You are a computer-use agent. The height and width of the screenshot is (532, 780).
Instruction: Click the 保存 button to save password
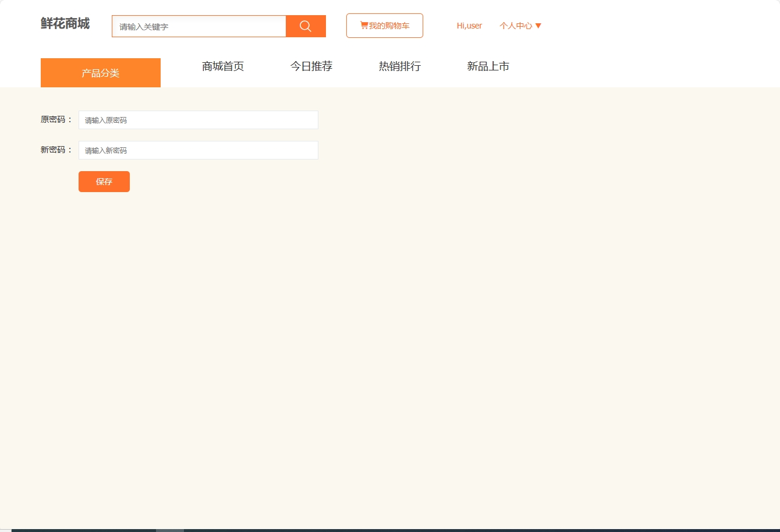coord(104,181)
